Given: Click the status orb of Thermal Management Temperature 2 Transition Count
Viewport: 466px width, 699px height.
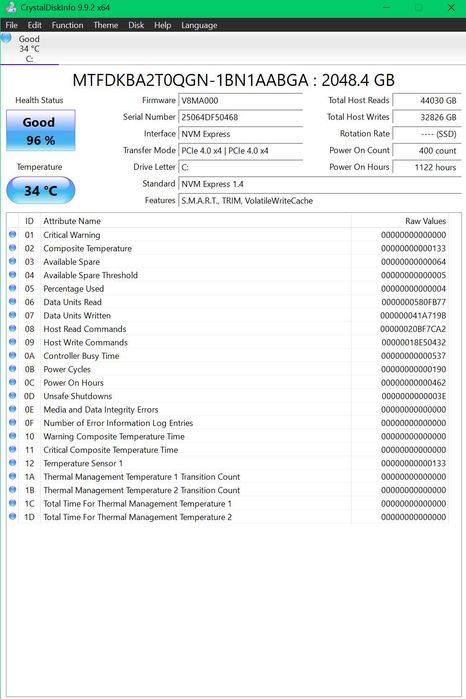Looking at the screenshot, I should [x=12, y=489].
